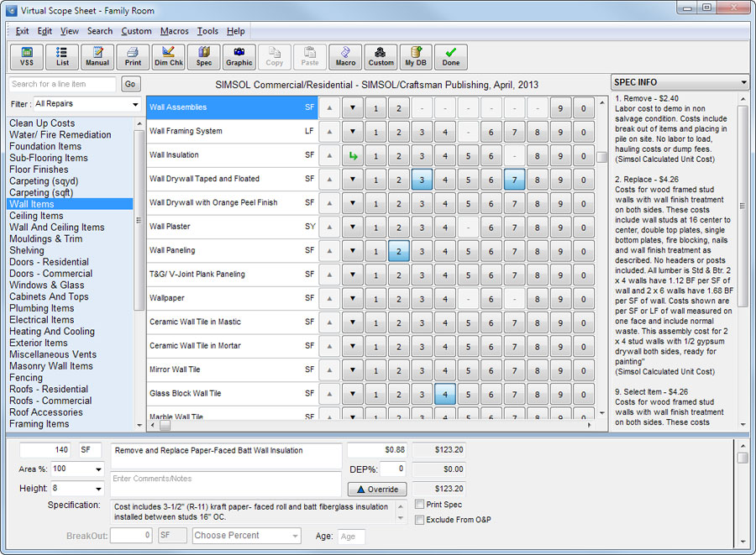Click the Macro toolbar icon
The height and width of the screenshot is (555, 756).
point(345,56)
